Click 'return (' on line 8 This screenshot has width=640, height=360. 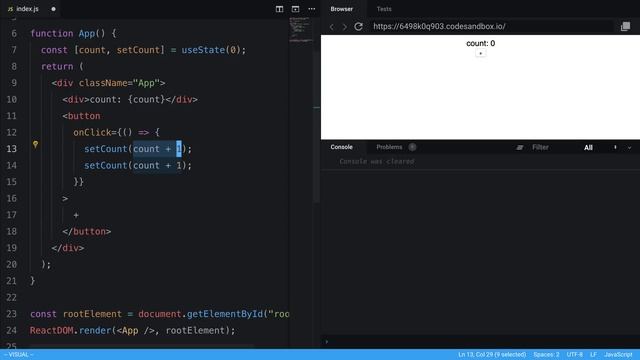coord(62,67)
